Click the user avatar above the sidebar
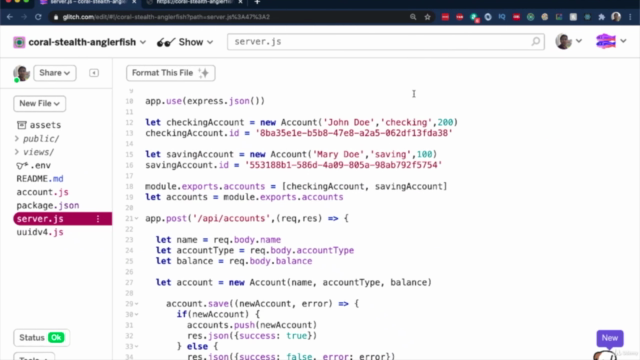 [21, 73]
